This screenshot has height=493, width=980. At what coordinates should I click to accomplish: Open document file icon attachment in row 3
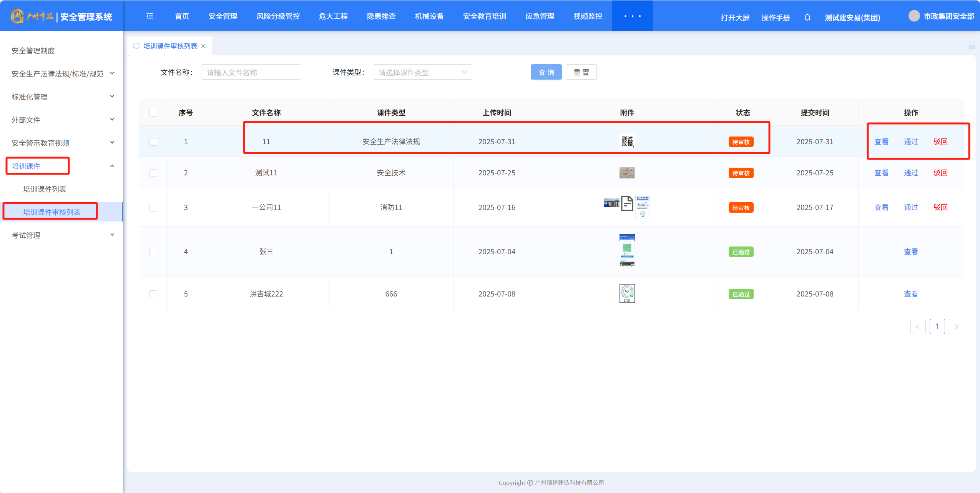(x=627, y=203)
